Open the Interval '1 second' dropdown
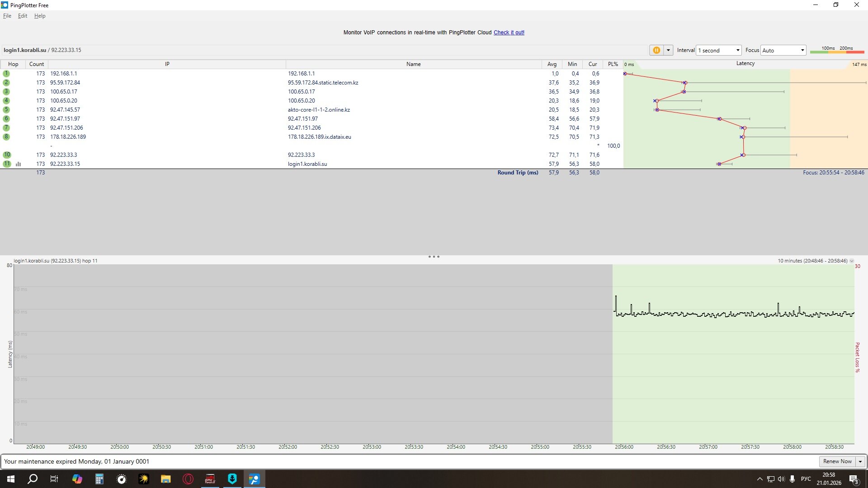The image size is (868, 488). pos(719,50)
